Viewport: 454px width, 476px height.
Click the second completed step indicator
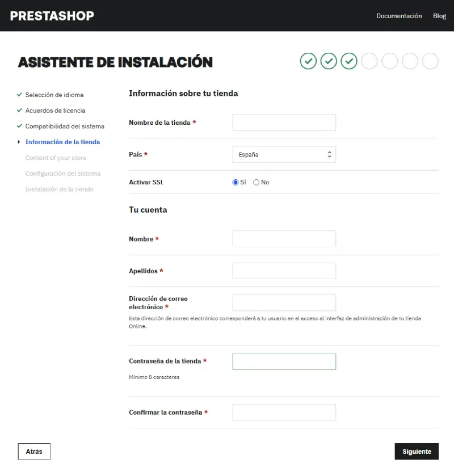click(329, 61)
